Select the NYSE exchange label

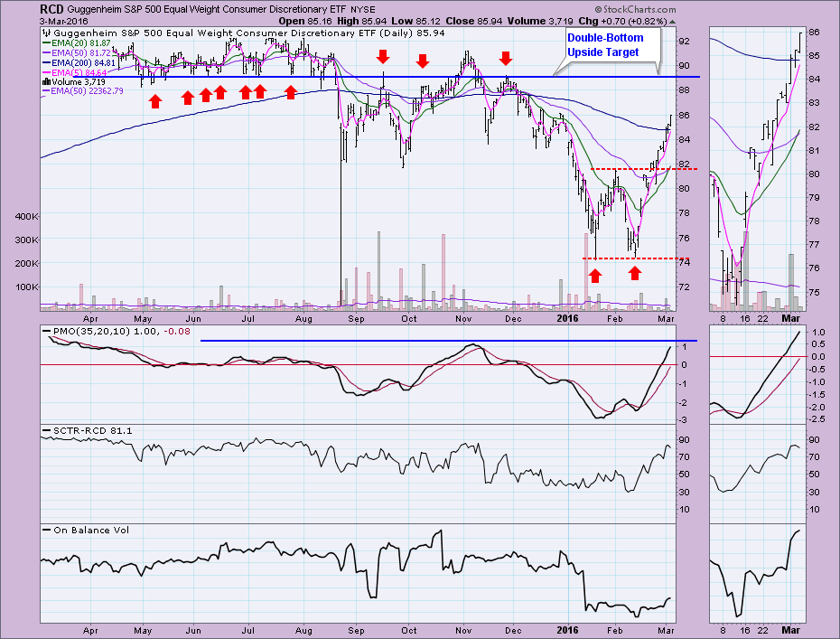coord(363,10)
